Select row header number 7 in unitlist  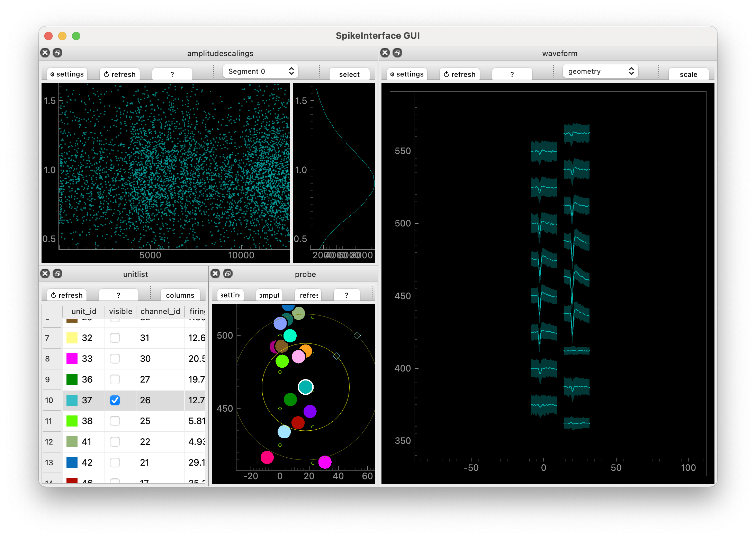point(52,338)
